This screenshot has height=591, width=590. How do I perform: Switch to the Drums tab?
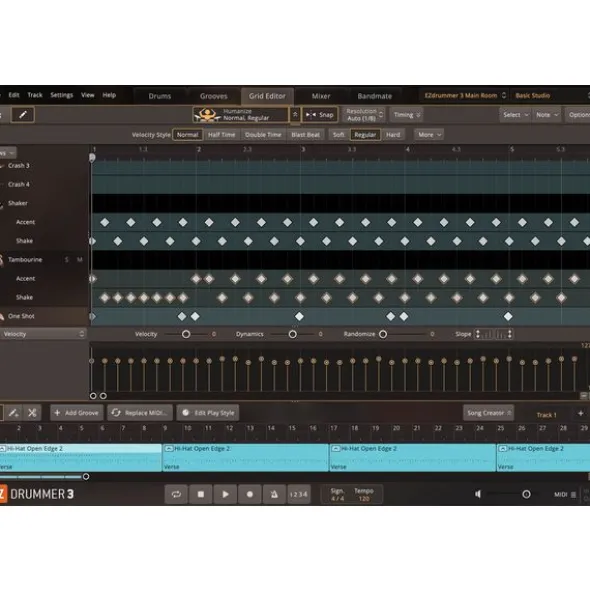click(x=160, y=96)
